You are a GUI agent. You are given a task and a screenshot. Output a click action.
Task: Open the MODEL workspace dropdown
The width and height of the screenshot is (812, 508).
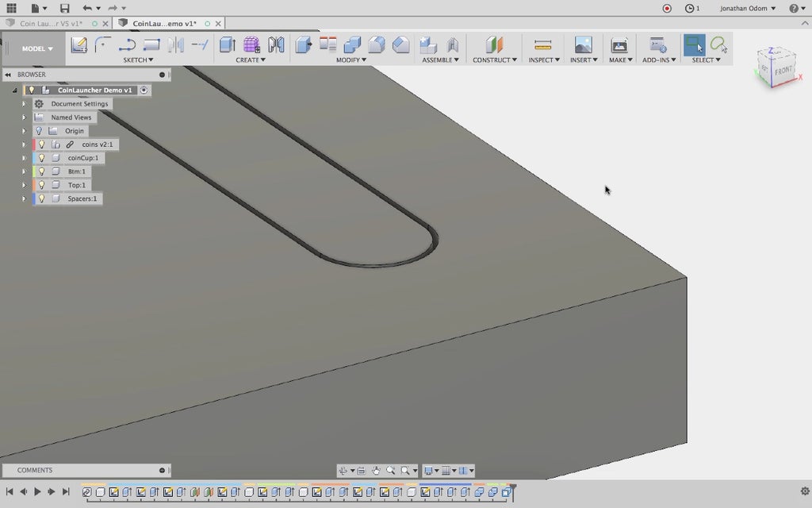coord(37,48)
